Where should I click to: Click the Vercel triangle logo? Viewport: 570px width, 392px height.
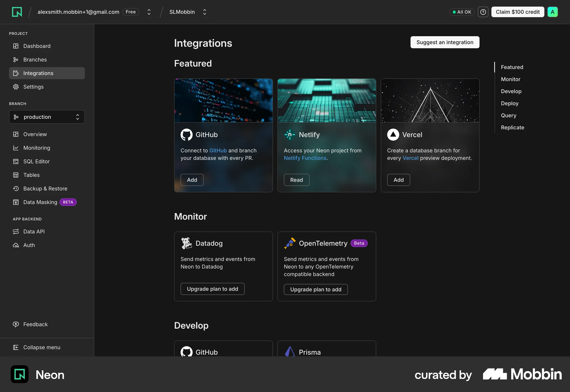tap(393, 135)
